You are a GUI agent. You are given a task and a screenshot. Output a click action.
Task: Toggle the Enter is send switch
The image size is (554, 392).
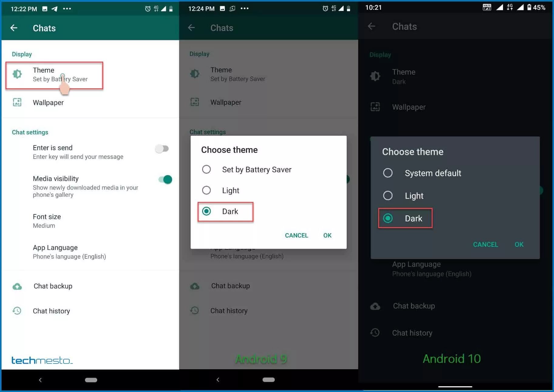[x=162, y=148]
